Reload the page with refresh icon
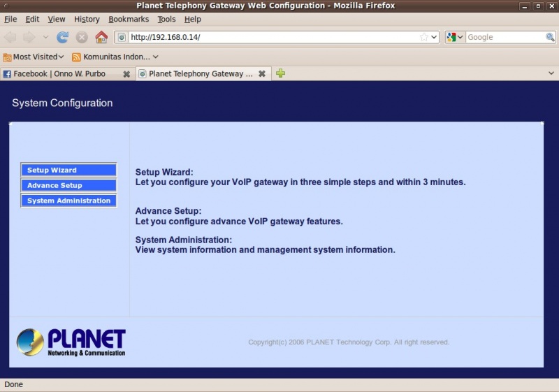Viewport: 559px width, 392px height. tap(62, 37)
